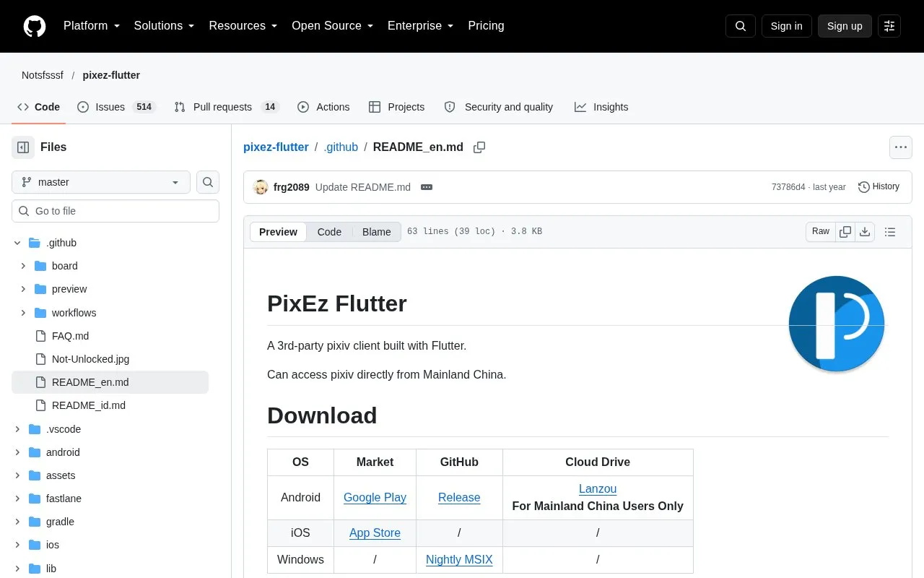Open the Google Play link
Screen dimensions: 924x578
375,498
